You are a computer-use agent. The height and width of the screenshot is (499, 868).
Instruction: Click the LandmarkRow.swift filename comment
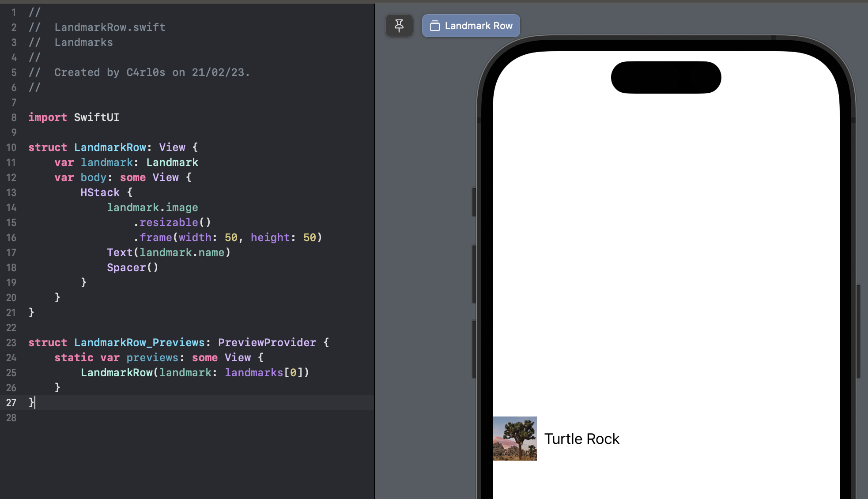coord(109,27)
